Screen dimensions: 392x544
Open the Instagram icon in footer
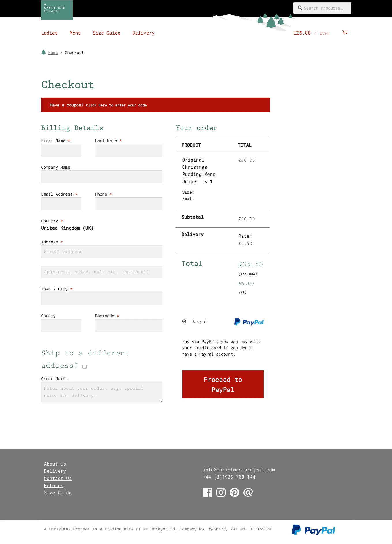point(221,492)
